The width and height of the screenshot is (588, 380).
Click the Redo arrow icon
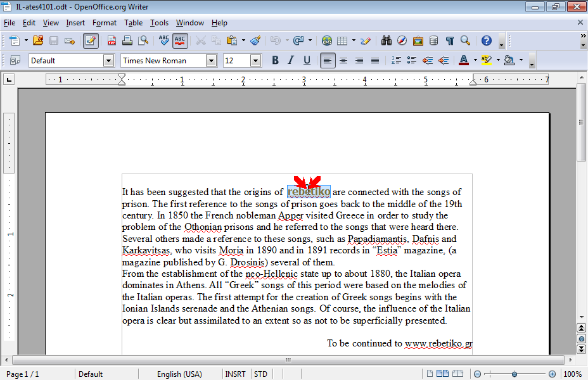point(298,41)
